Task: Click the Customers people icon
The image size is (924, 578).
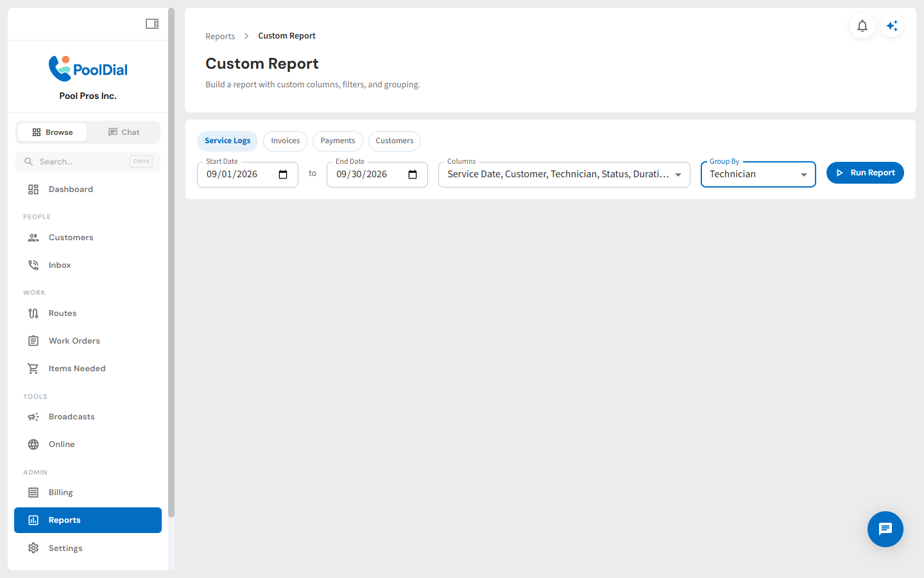Action: (33, 238)
